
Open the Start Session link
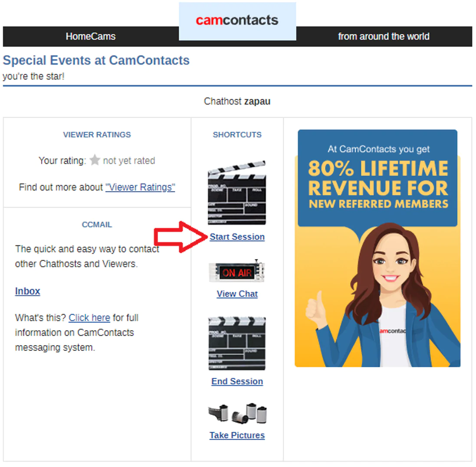[x=237, y=237]
